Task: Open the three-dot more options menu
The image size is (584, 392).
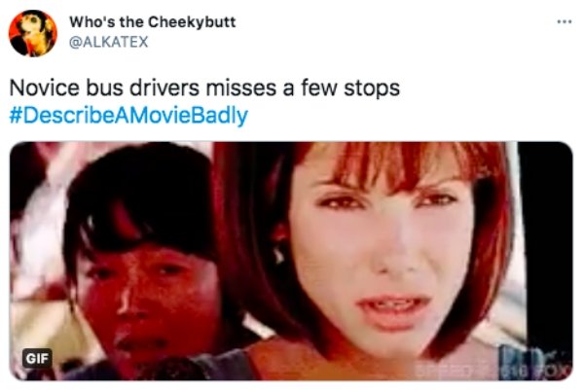Action: coord(565,22)
